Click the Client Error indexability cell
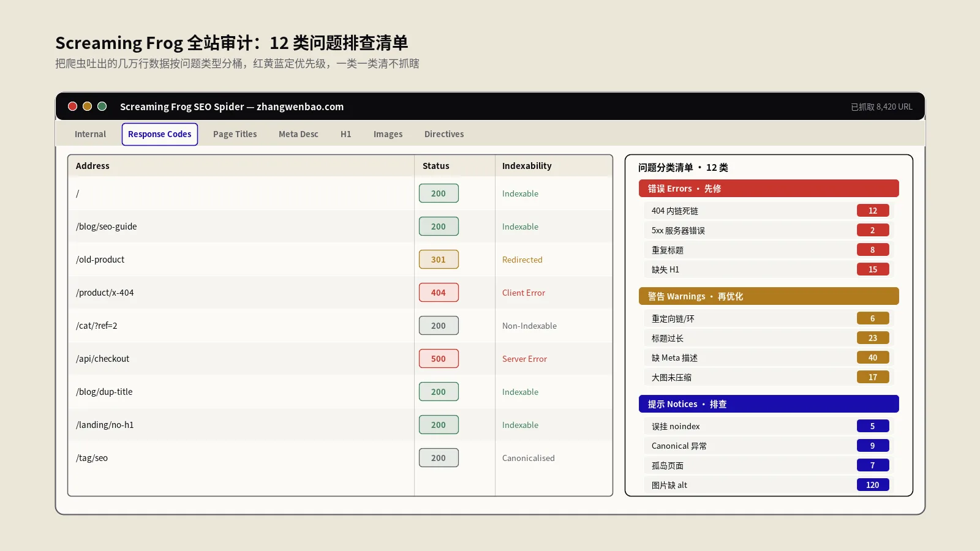The height and width of the screenshot is (551, 980). pos(524,293)
